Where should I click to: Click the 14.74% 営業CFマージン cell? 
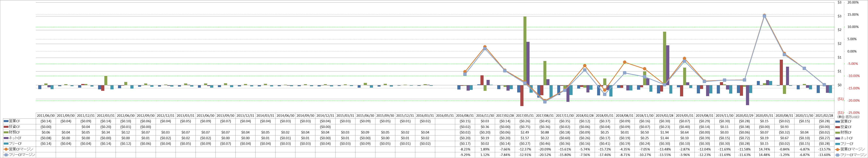(765, 149)
